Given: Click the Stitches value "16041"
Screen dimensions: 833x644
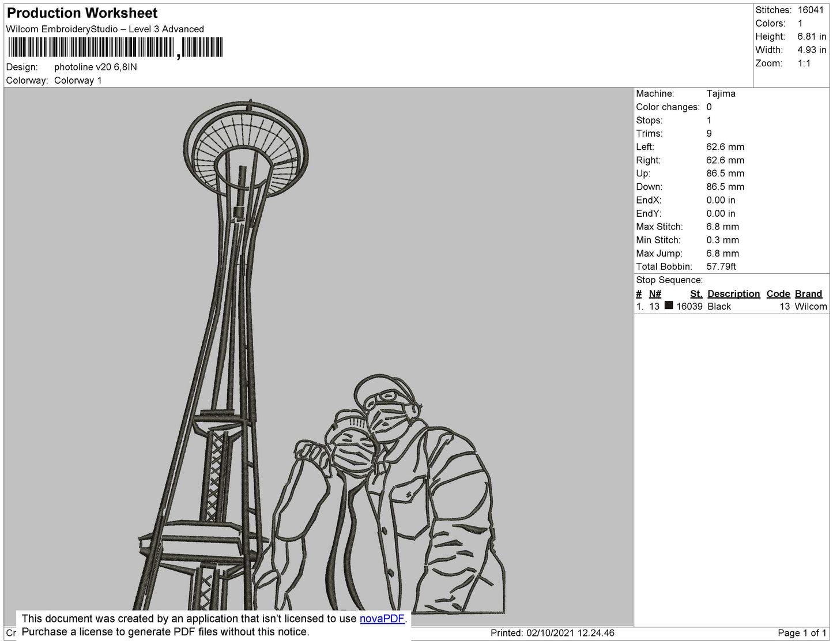Looking at the screenshot, I should tap(811, 10).
